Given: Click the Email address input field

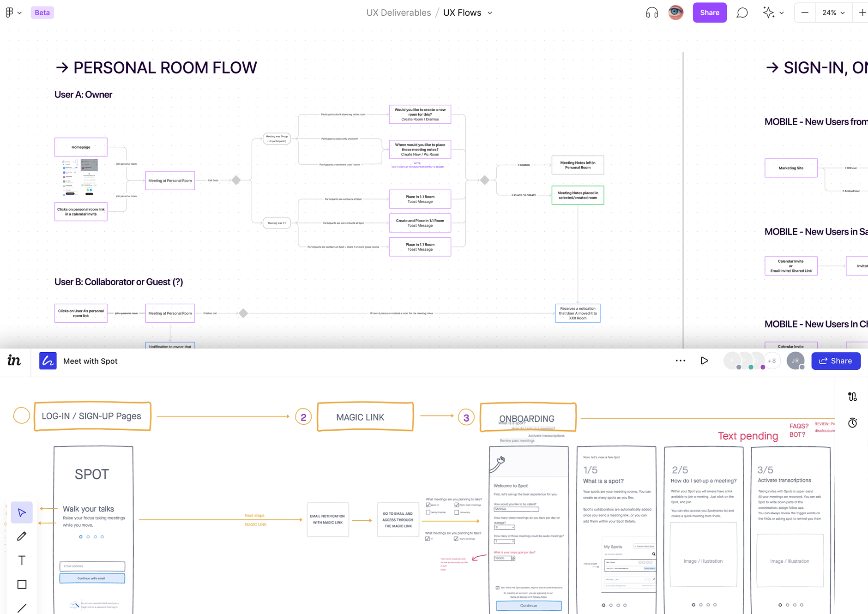Looking at the screenshot, I should click(x=92, y=566).
